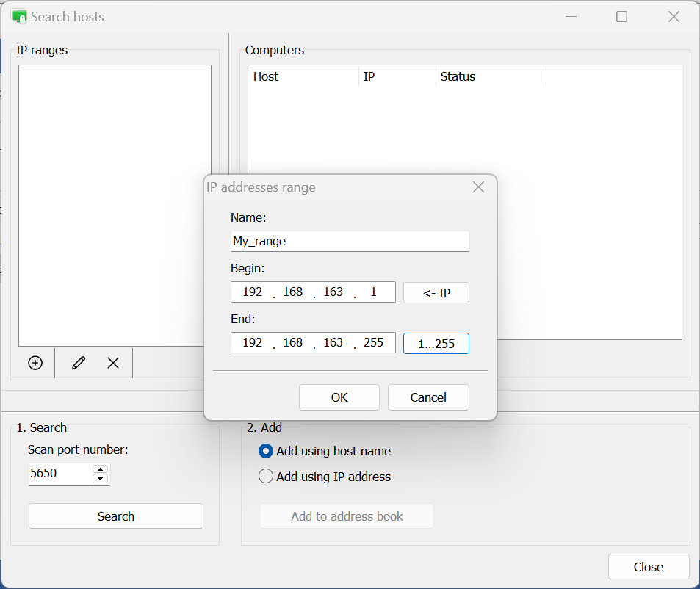
Task: Click the <- IP button
Action: point(436,293)
